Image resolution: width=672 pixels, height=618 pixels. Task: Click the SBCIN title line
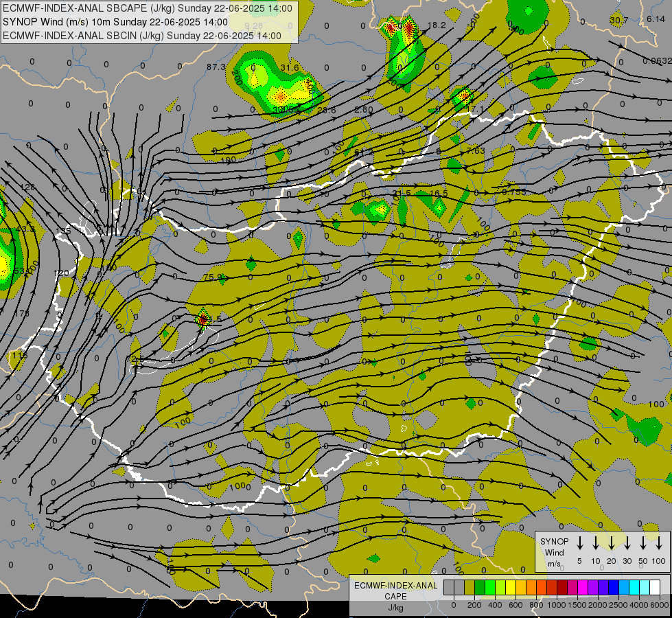click(x=142, y=36)
